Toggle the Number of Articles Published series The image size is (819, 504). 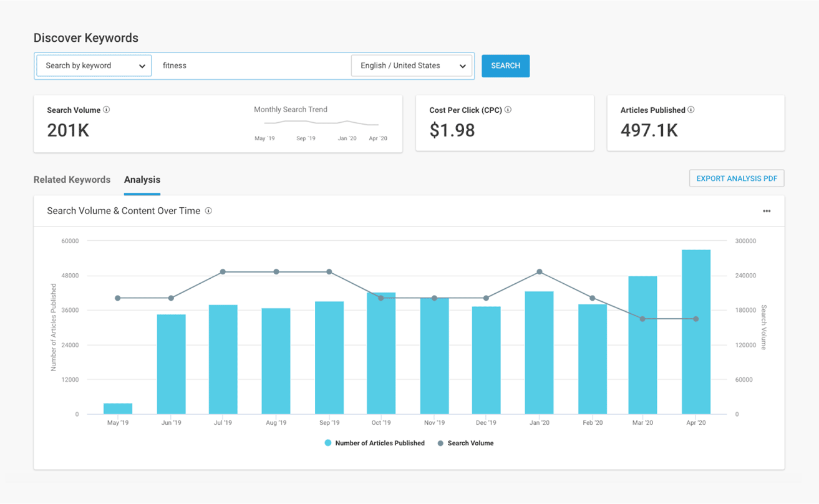pos(379,443)
